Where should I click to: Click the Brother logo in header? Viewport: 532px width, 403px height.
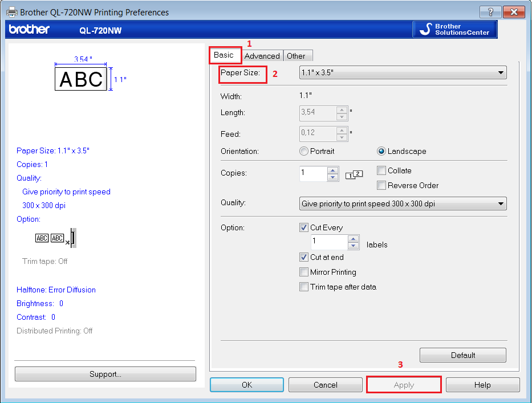(29, 30)
